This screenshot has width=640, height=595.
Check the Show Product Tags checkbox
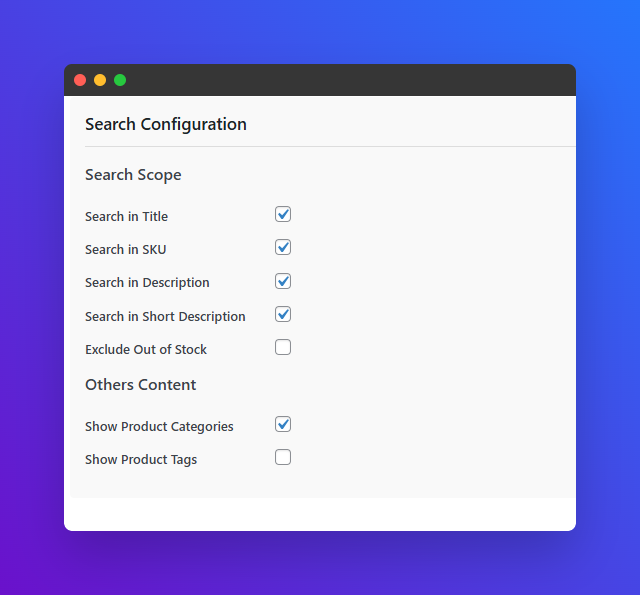pyautogui.click(x=283, y=457)
